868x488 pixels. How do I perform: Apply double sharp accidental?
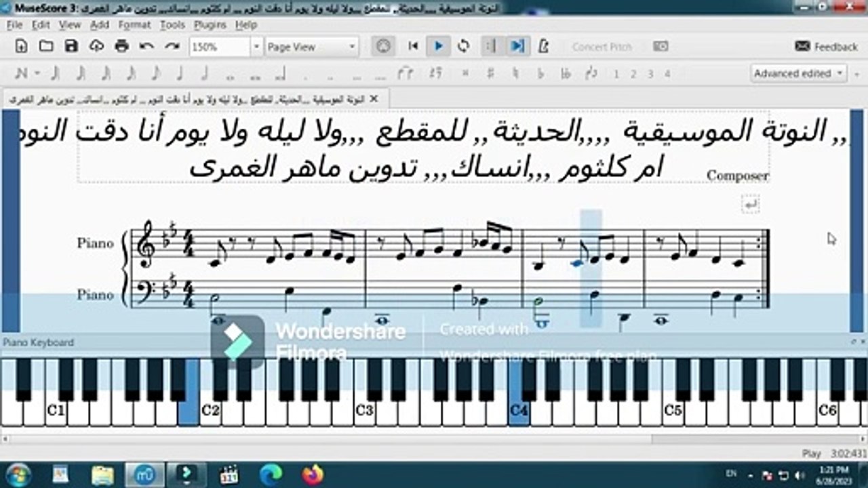[x=465, y=73]
